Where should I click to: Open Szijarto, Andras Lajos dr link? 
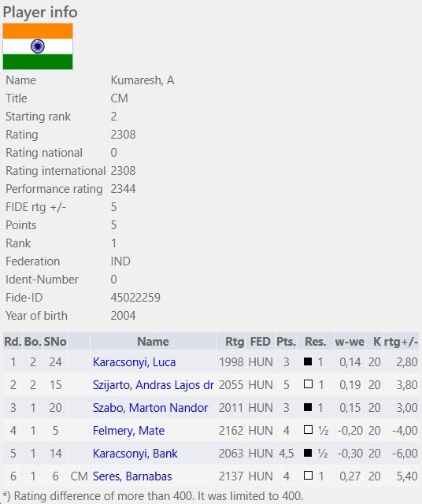pos(154,385)
